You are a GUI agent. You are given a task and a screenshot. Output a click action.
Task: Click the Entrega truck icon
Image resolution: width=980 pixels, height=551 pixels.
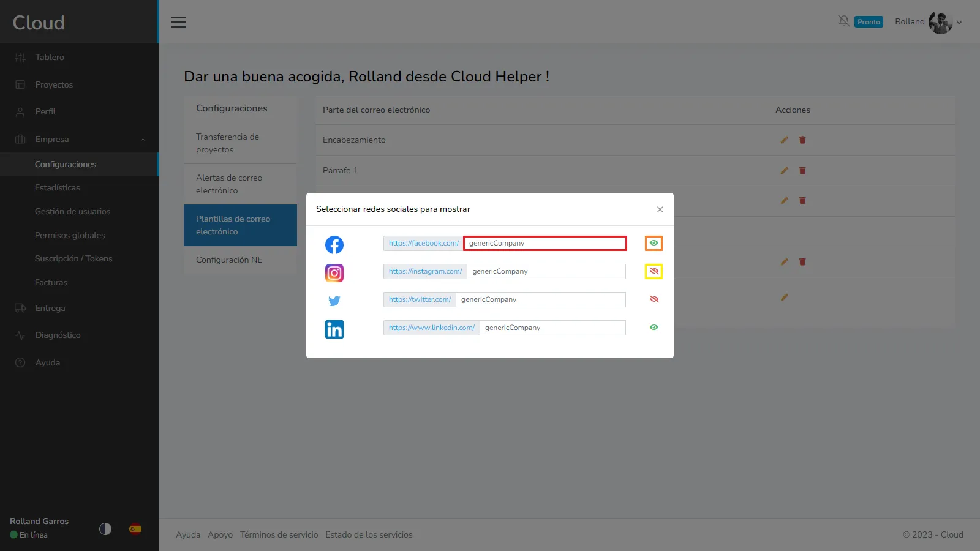click(20, 308)
